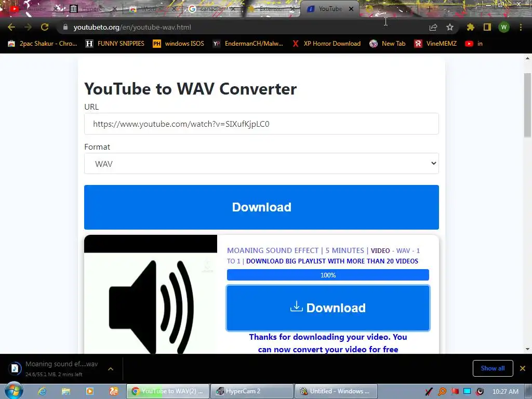The width and height of the screenshot is (532, 399).
Task: Click the volume speaker tray icon
Action: coord(480,392)
